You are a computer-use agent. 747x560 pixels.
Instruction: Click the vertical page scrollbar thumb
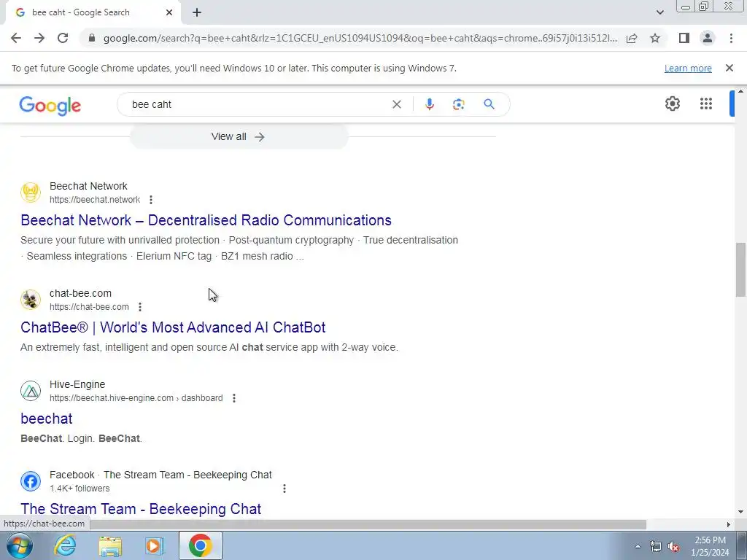[740, 270]
